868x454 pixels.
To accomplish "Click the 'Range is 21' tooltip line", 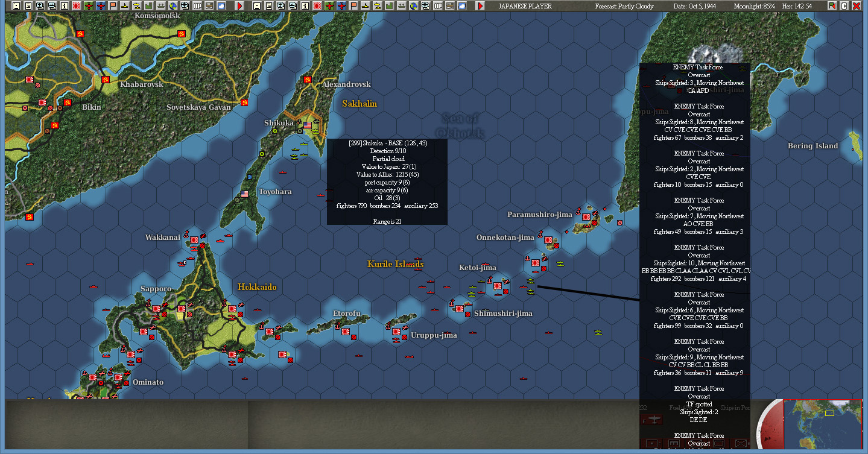I will click(387, 221).
